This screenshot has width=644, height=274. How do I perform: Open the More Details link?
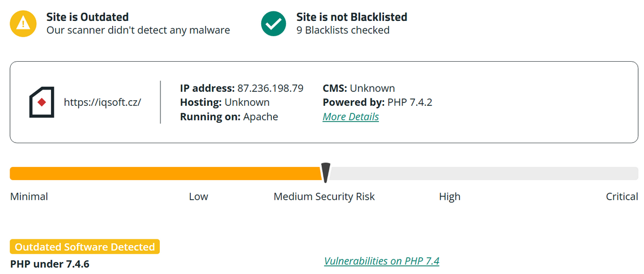pyautogui.click(x=351, y=117)
